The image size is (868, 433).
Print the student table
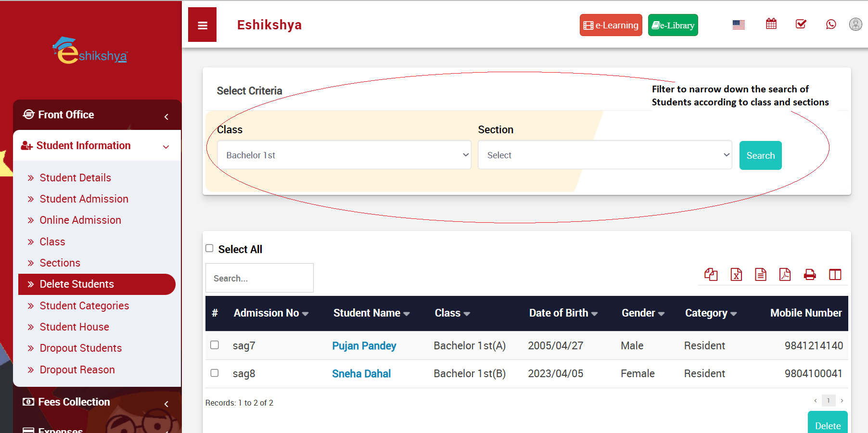point(810,275)
